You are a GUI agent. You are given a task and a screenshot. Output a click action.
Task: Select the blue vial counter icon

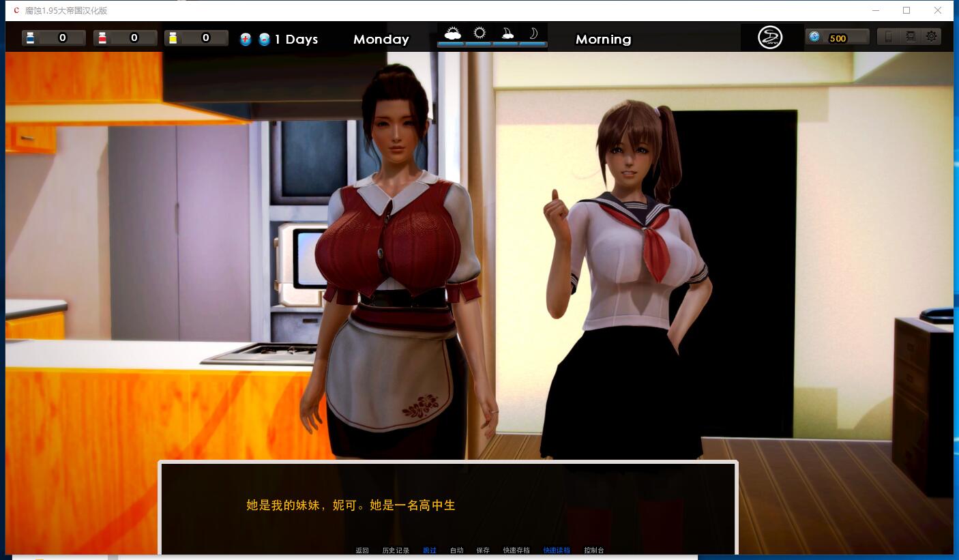[29, 38]
